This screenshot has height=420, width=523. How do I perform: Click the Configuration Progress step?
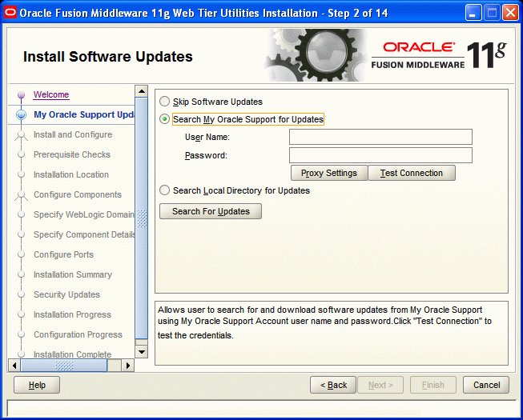(78, 334)
